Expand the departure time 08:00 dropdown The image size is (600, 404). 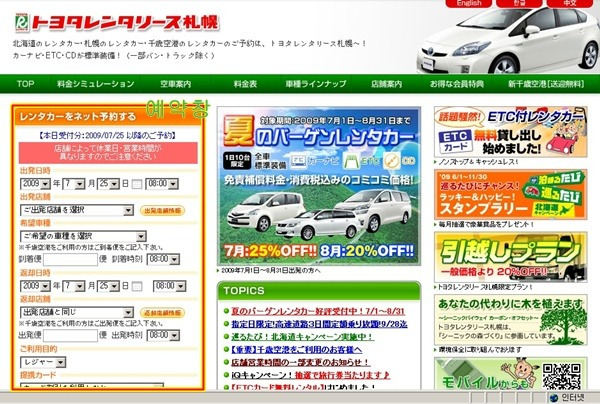tap(162, 184)
